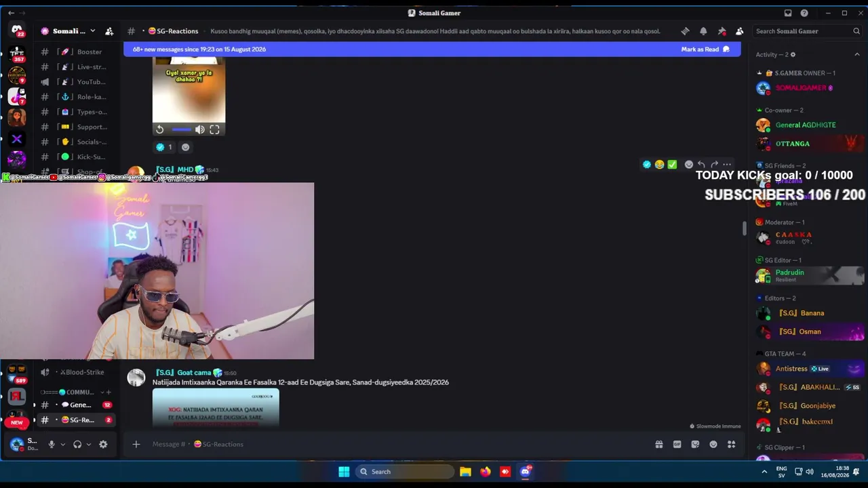Viewport: 868px width, 488px height.
Task: Click the Mark as Read button
Action: point(705,49)
